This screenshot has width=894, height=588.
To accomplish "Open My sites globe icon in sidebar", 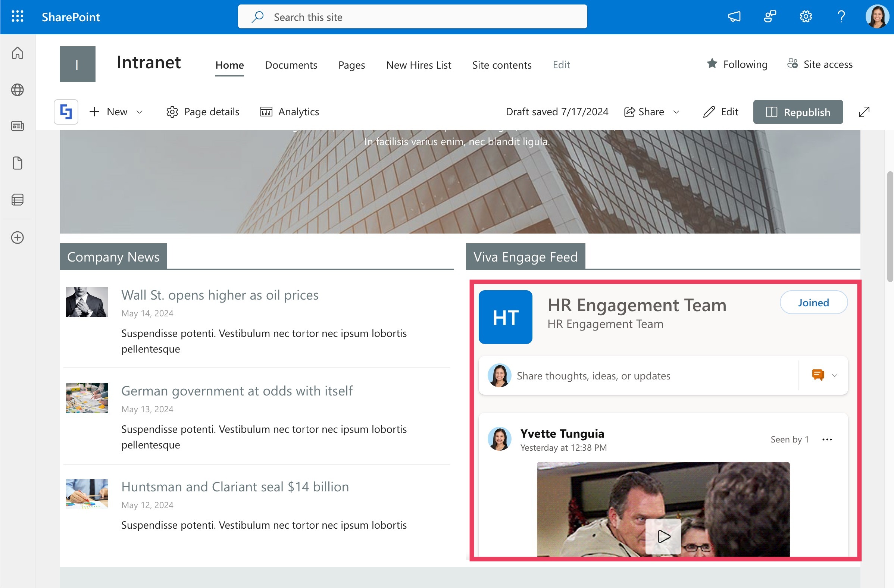I will pyautogui.click(x=17, y=90).
